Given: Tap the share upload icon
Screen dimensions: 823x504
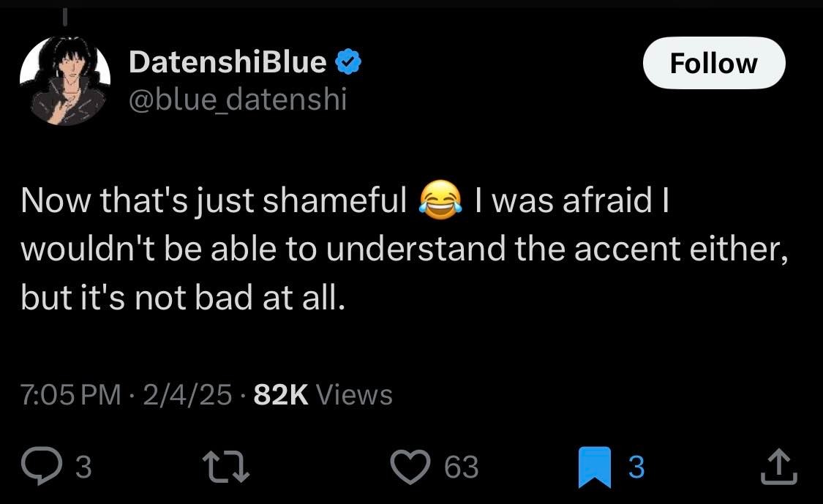Looking at the screenshot, I should tap(777, 464).
